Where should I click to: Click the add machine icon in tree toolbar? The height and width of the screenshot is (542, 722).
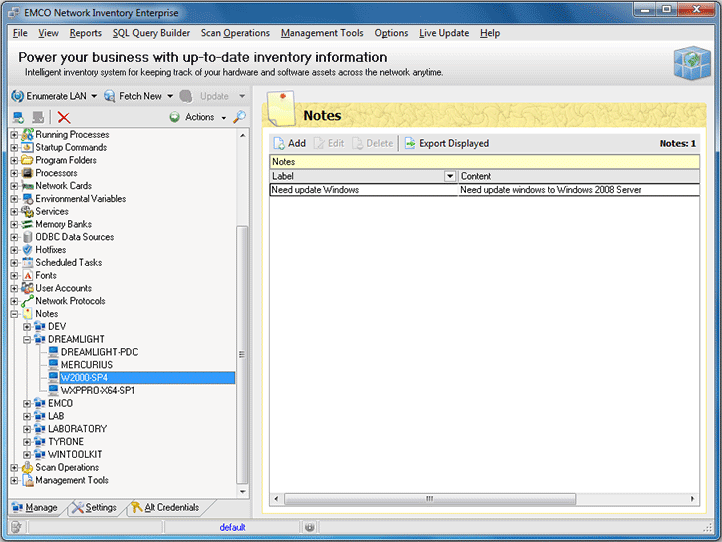coord(18,117)
